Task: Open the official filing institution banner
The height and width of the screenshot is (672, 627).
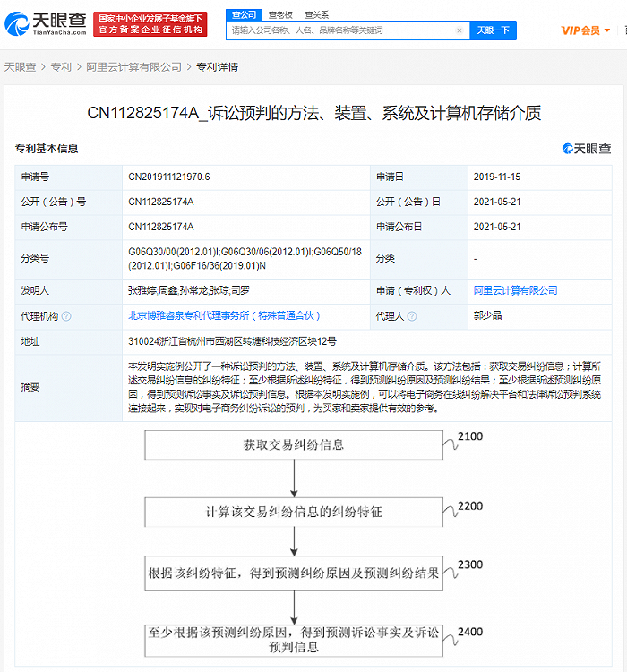Action: point(150,24)
